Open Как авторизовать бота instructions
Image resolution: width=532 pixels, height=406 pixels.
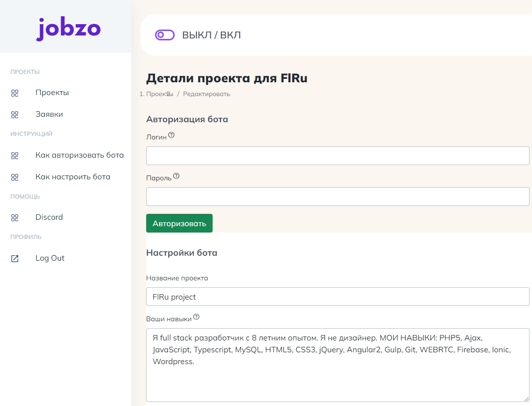pos(79,155)
